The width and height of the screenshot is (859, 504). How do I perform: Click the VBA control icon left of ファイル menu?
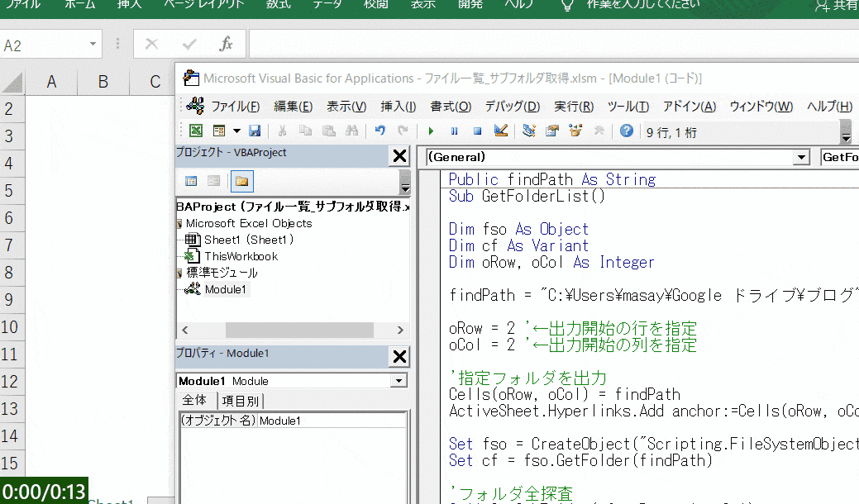pos(195,106)
